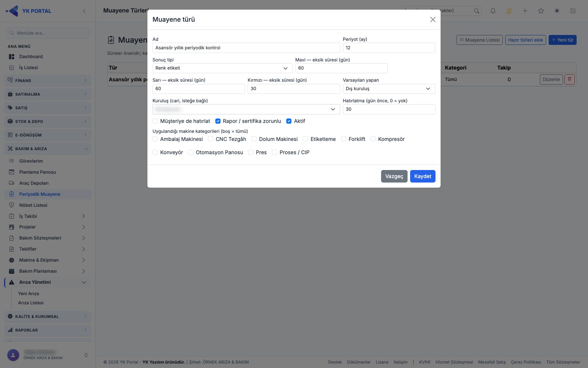The image size is (588, 368).
Task: Click Hazır türleri ekle button
Action: click(x=526, y=40)
